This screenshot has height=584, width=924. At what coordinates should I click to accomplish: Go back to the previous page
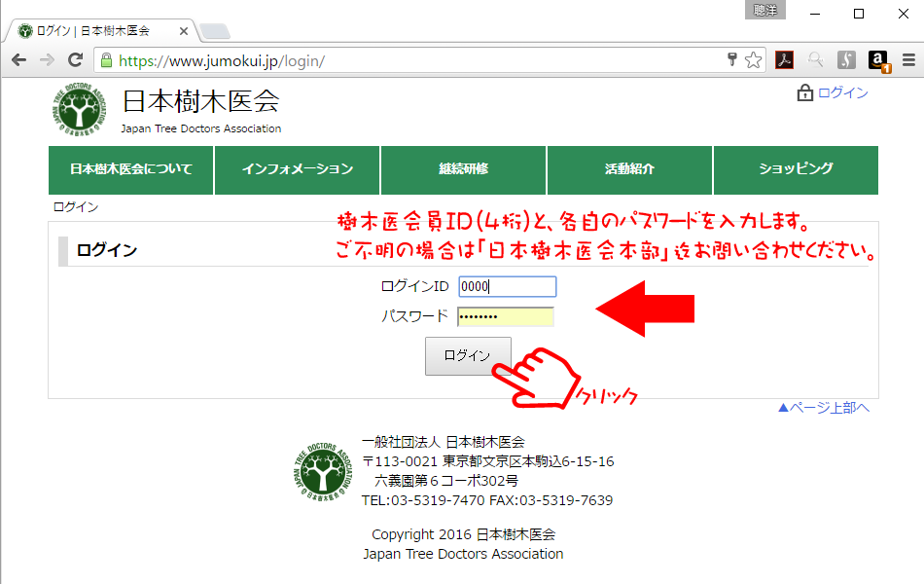[x=18, y=60]
